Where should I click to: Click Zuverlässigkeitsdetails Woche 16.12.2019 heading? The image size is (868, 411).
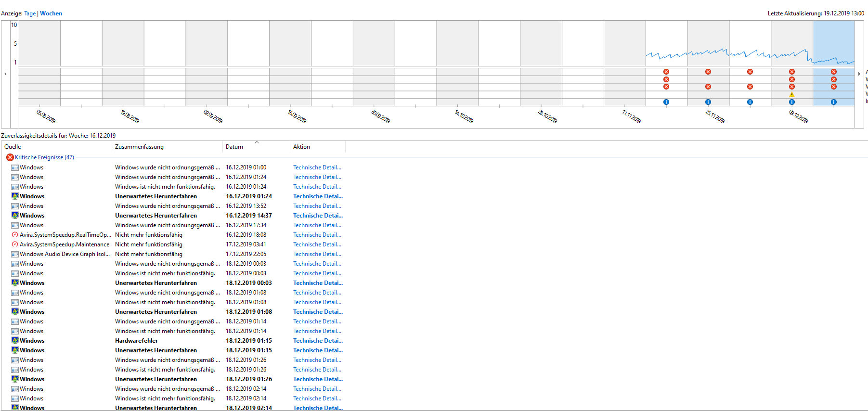point(58,136)
